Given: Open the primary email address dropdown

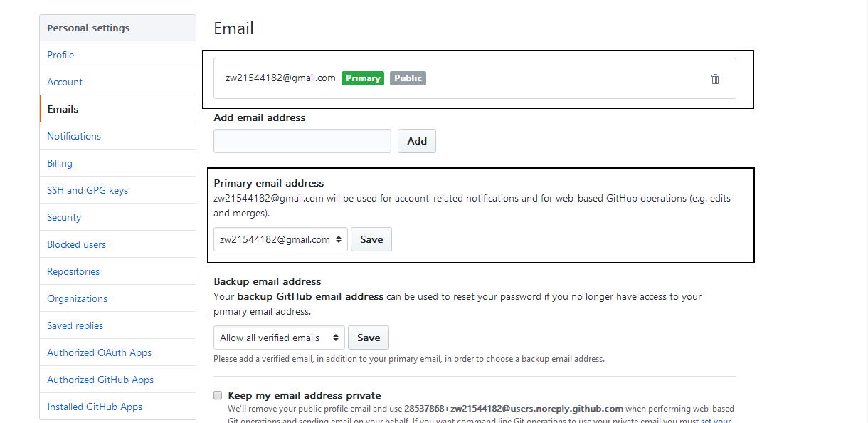Looking at the screenshot, I should (280, 240).
